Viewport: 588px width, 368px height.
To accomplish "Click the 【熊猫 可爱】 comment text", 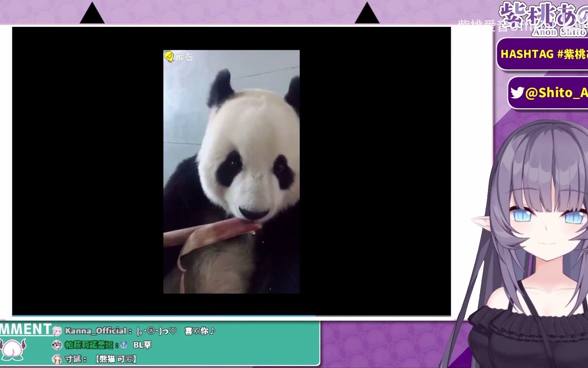I will coord(116,359).
